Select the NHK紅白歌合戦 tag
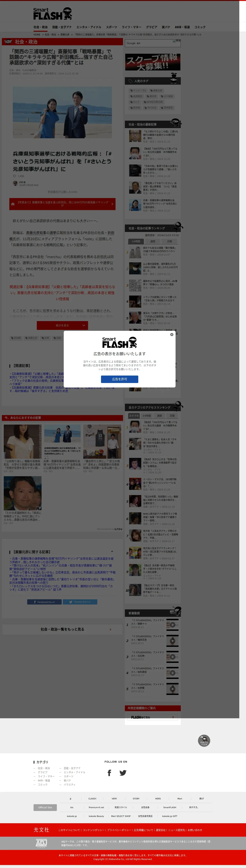The height and width of the screenshot is (868, 246). [x=153, y=102]
